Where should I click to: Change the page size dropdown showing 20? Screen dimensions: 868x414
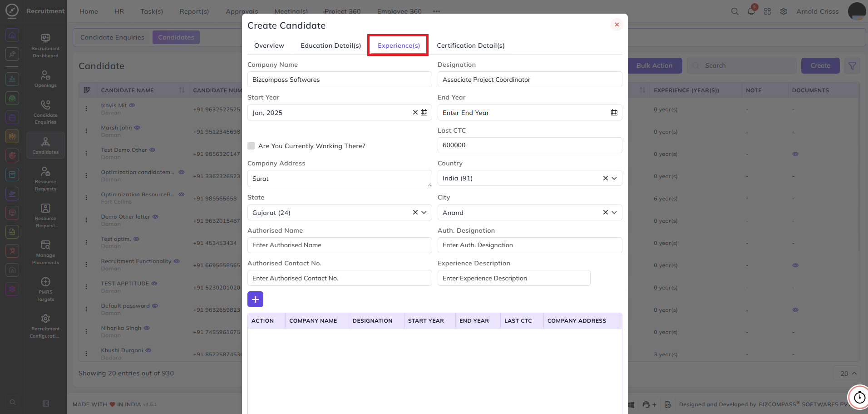point(847,374)
